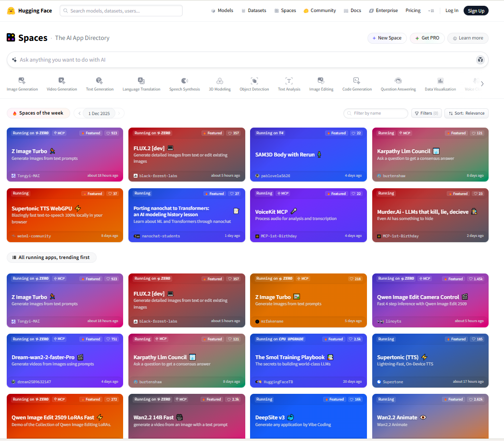Image resolution: width=504 pixels, height=441 pixels.
Task: Click heart count 16k on DeepSite v3
Action: pyautogui.click(x=355, y=399)
